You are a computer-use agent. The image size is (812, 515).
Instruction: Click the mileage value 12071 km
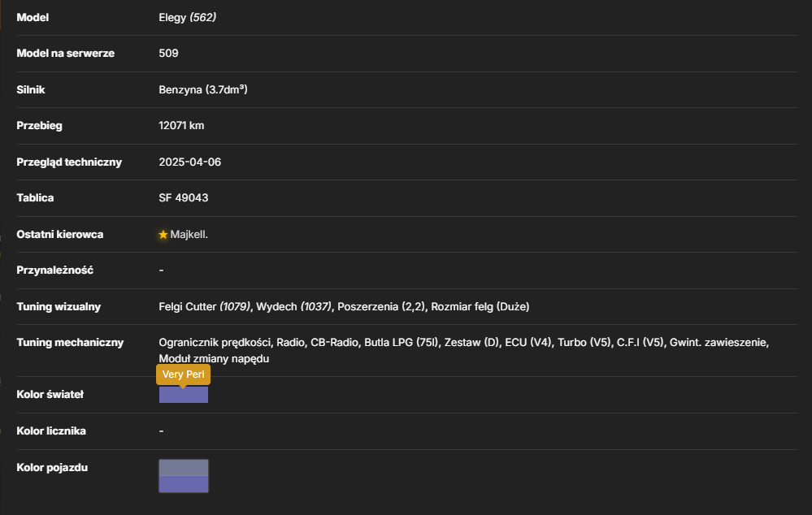(181, 126)
